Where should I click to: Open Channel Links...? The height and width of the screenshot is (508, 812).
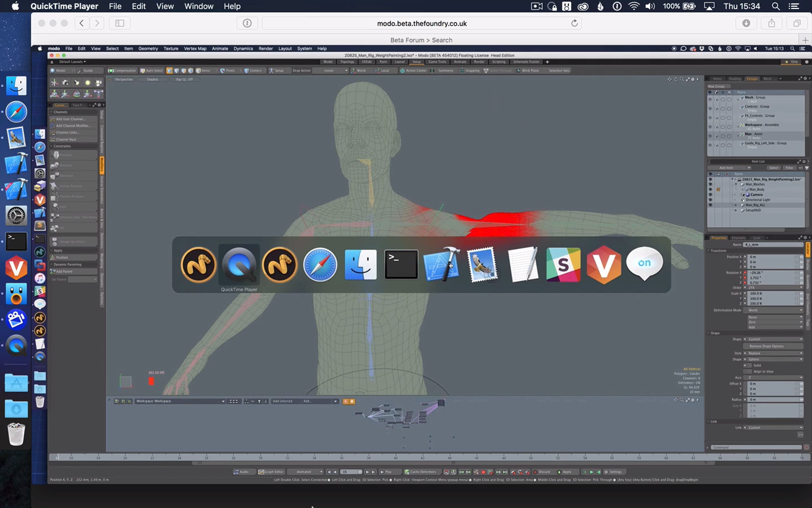(x=74, y=133)
